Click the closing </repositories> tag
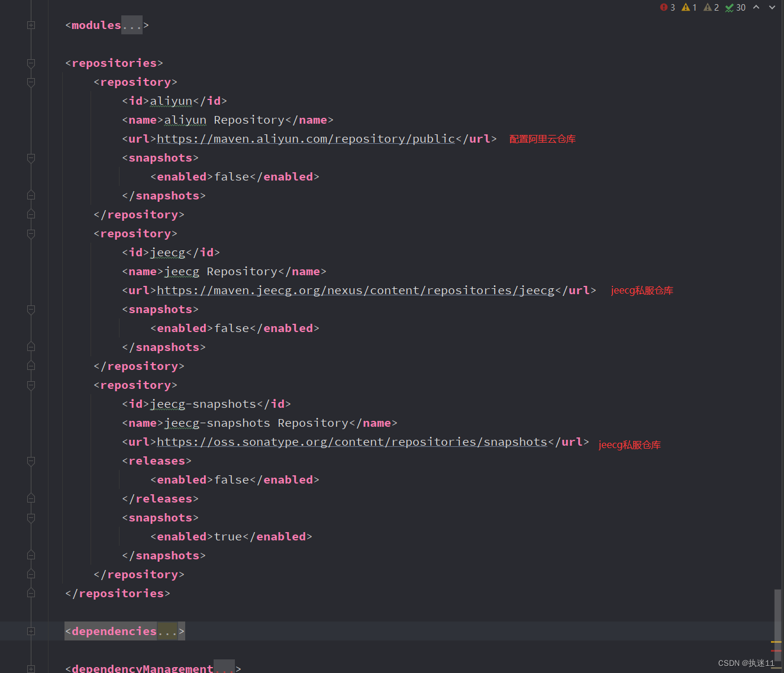The image size is (784, 673). point(118,594)
